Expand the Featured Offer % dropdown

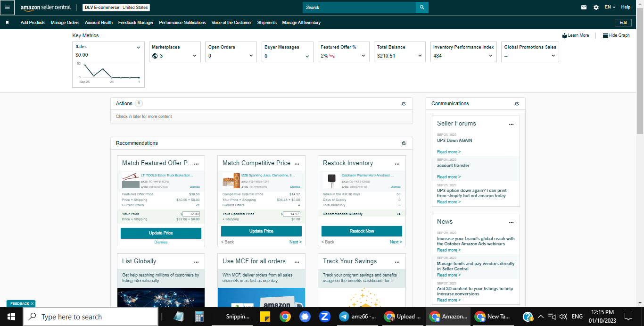363,56
